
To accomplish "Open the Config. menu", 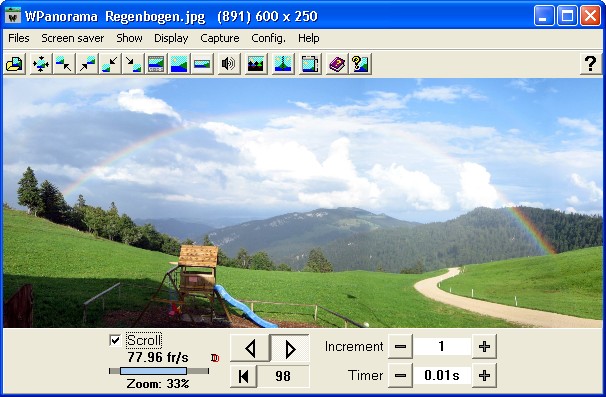I will tap(268, 38).
